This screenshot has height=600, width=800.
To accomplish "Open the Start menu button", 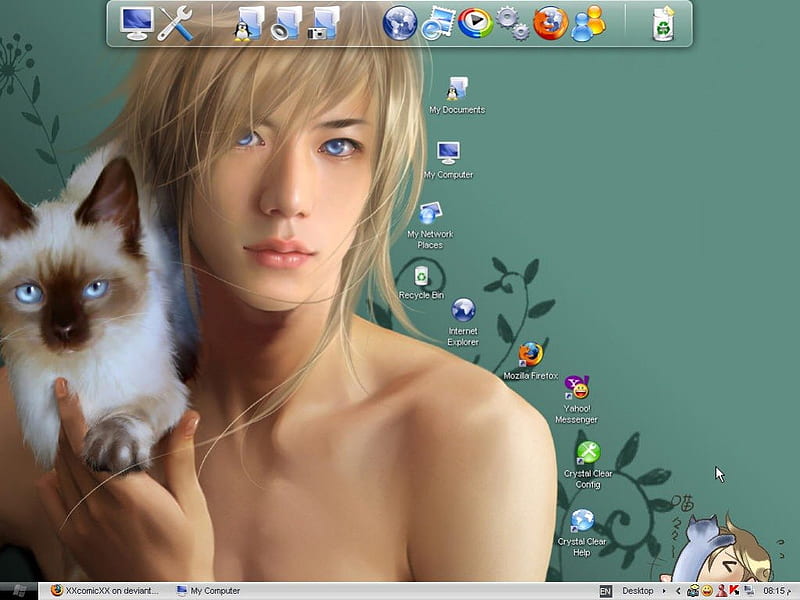I will pyautogui.click(x=19, y=591).
